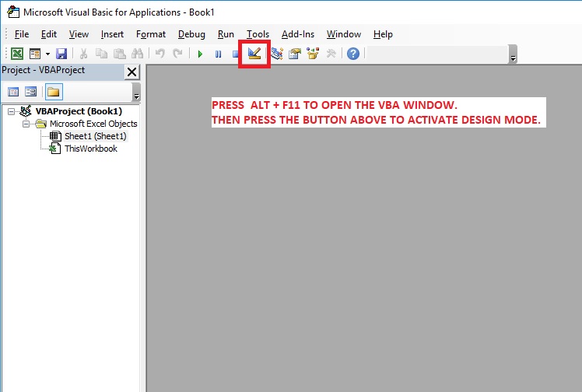Viewport: 582px width, 392px height.
Task: Click View Object icon in Project pane
Action: [30, 92]
